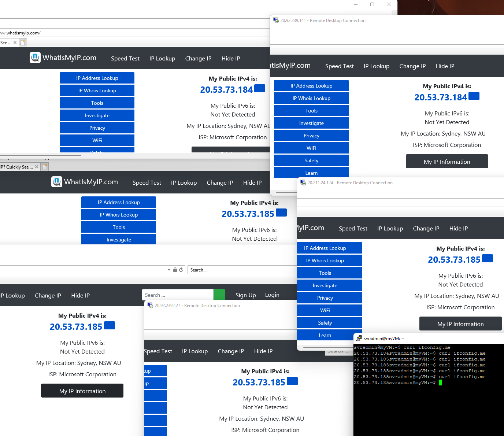Click the refresh icon next to the lock

click(181, 270)
